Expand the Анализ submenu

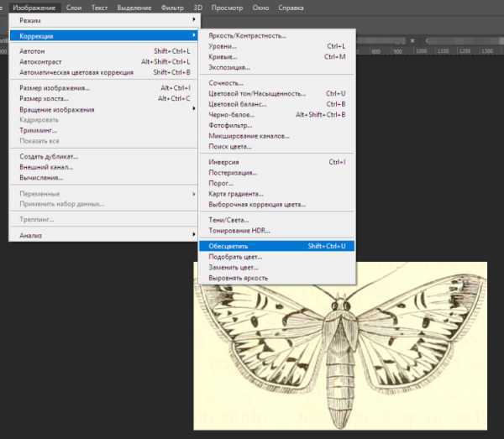click(x=103, y=235)
